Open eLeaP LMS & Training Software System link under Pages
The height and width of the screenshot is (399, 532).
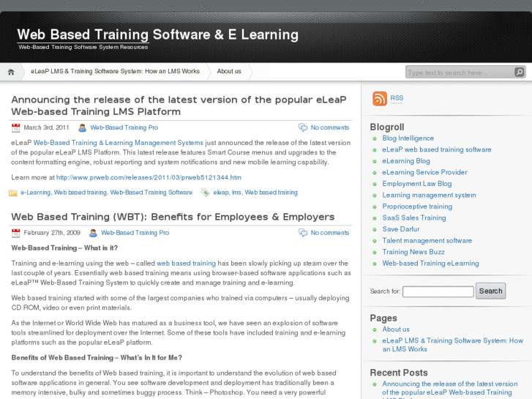[x=453, y=345]
